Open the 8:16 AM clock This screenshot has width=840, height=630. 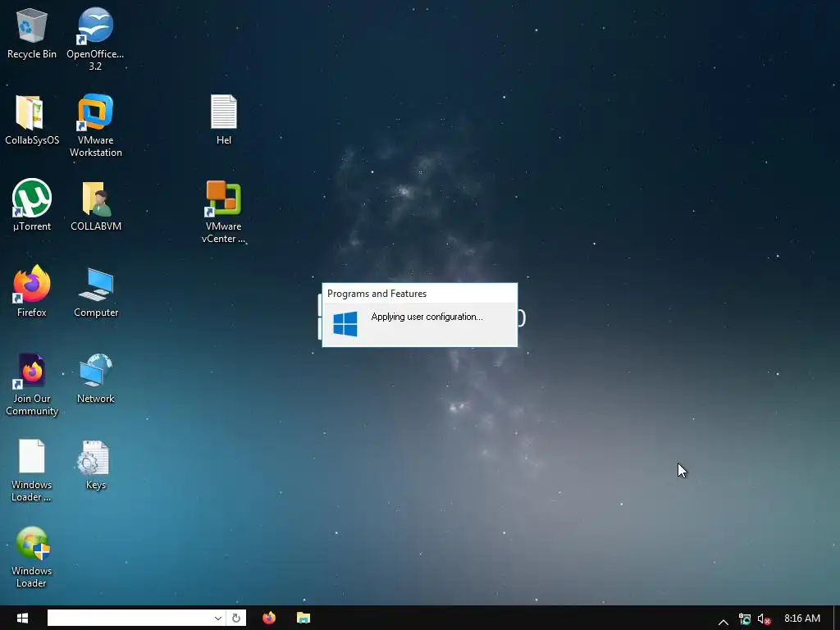(802, 619)
